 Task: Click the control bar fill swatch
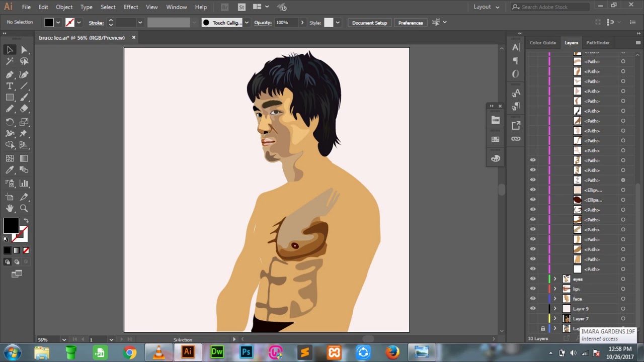tap(49, 23)
